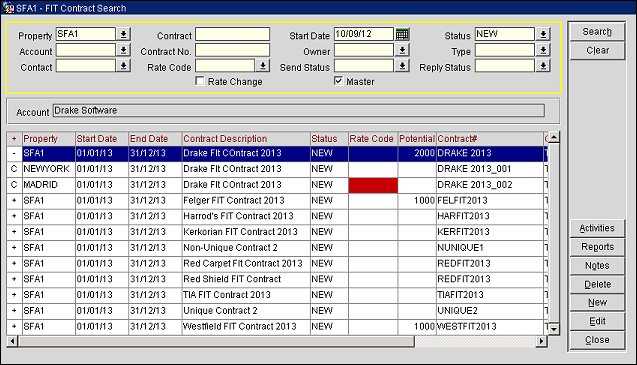
Task: Sort by the Contract# column header
Action: pos(490,139)
